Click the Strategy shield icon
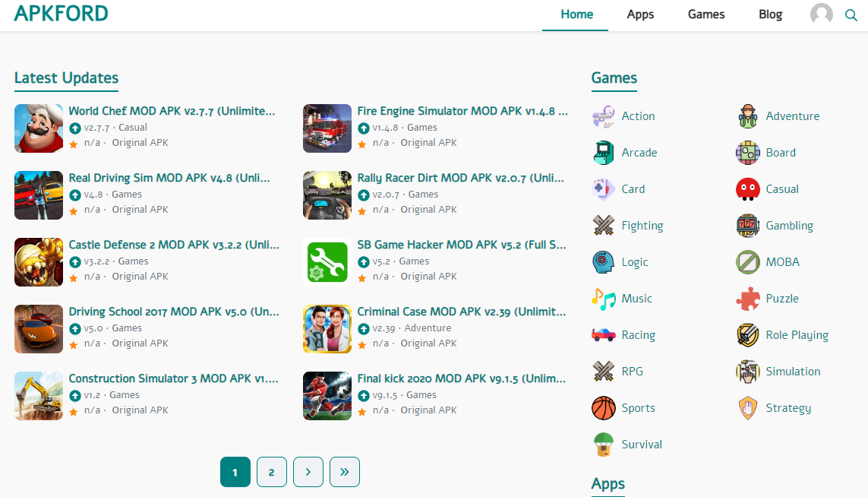 [x=748, y=408]
